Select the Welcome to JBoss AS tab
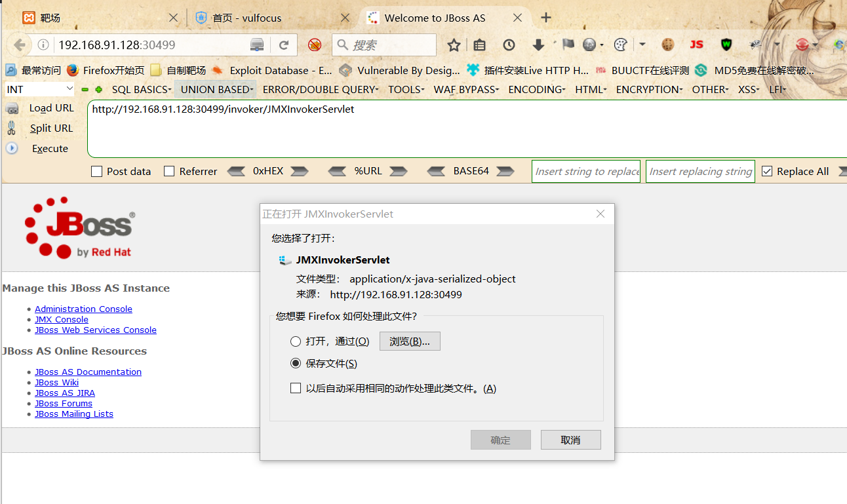 446,18
